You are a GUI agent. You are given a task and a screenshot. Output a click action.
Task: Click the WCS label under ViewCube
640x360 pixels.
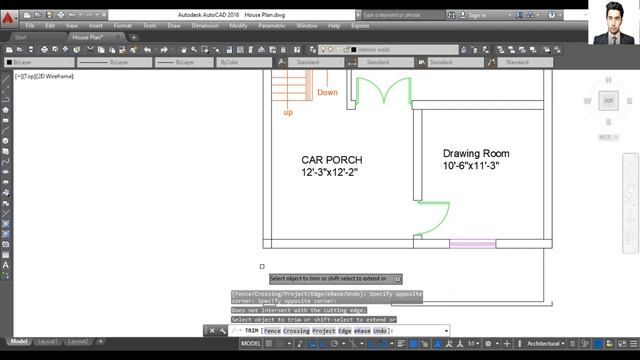(x=608, y=137)
